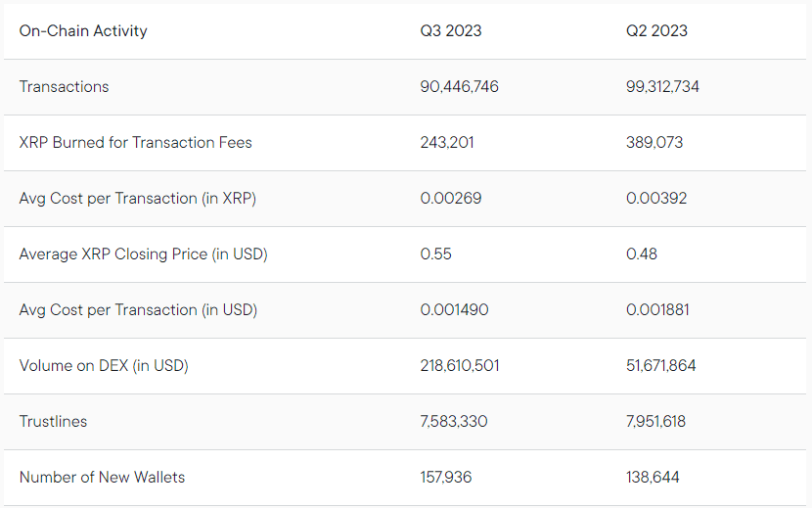812x508 pixels.
Task: Click Q2 transactions value 99,312,734
Action: tap(662, 86)
